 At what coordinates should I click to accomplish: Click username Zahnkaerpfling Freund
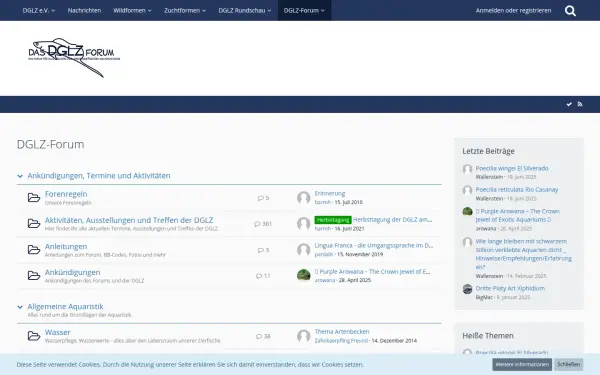tap(341, 341)
